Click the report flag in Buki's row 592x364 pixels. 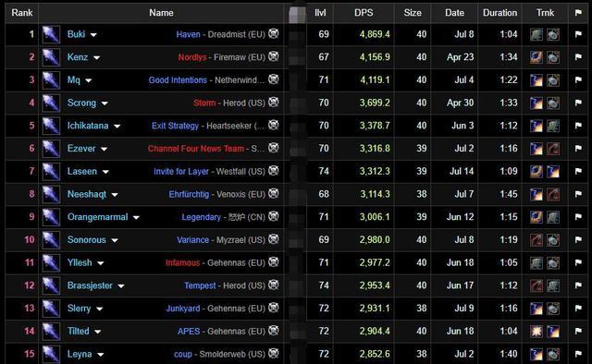(x=578, y=34)
